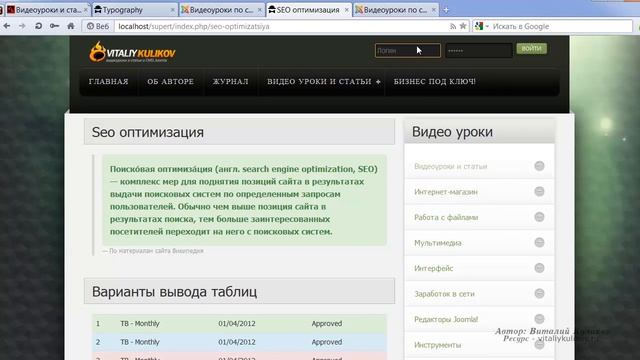Open the Об авторе menu item
The width and height of the screenshot is (640, 360).
click(x=171, y=82)
